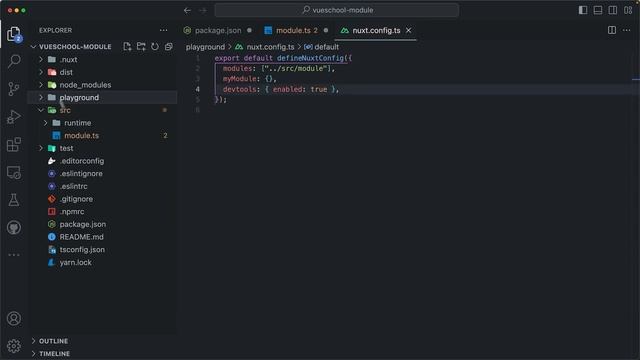Open editor more actions menu
Viewport: 640px width, 360px height.
(627, 30)
